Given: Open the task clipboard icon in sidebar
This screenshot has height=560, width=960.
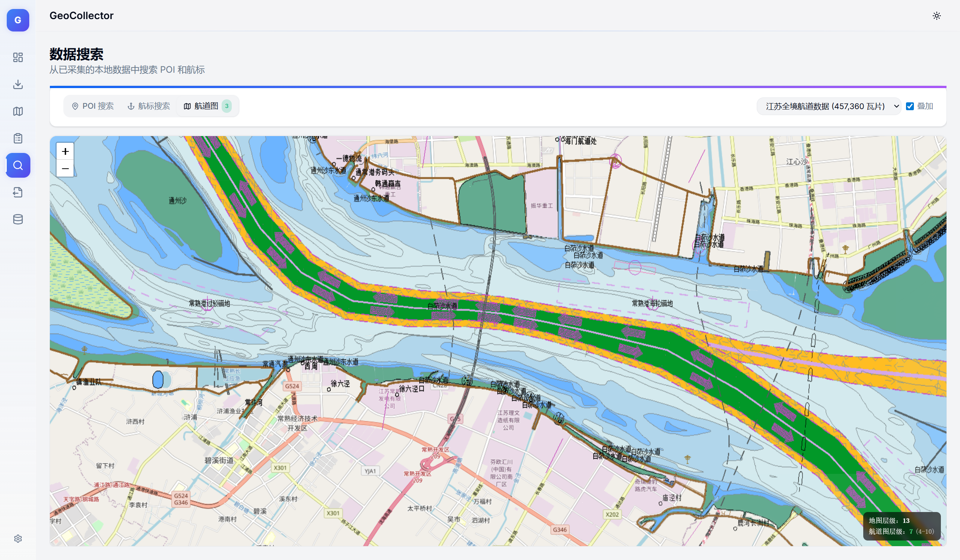Looking at the screenshot, I should pyautogui.click(x=18, y=138).
